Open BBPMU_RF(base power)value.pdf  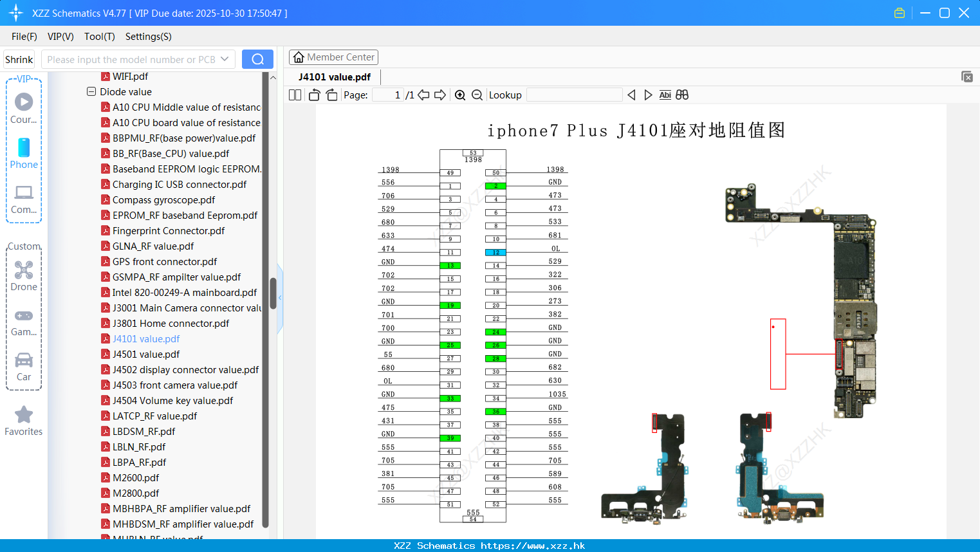[184, 138]
